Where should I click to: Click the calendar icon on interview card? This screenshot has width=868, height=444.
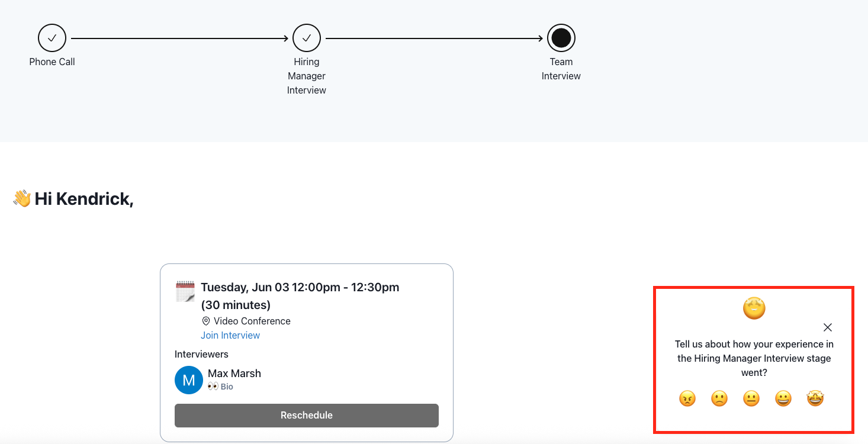coord(185,292)
